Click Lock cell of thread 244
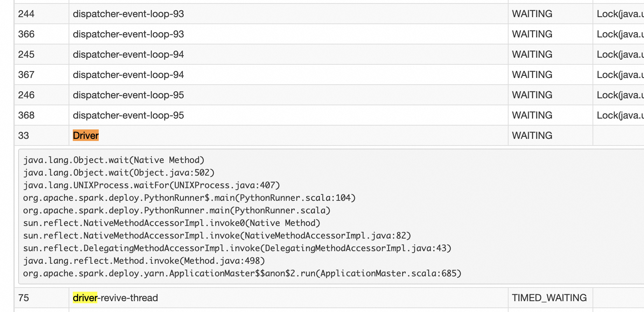The width and height of the screenshot is (644, 312). click(x=618, y=14)
